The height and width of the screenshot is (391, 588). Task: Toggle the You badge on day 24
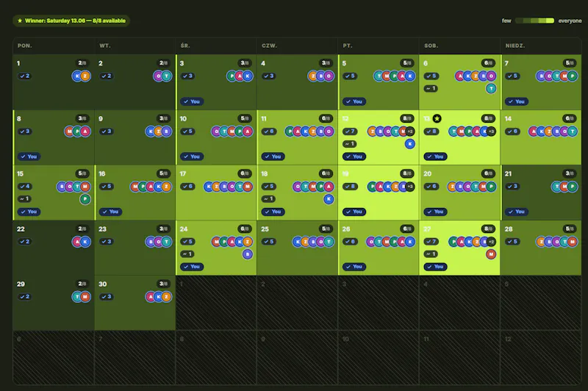coord(192,267)
